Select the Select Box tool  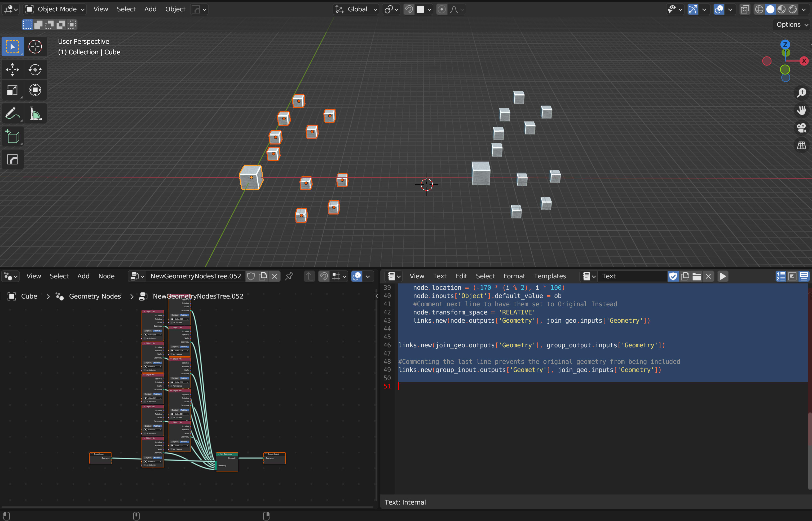tap(12, 47)
